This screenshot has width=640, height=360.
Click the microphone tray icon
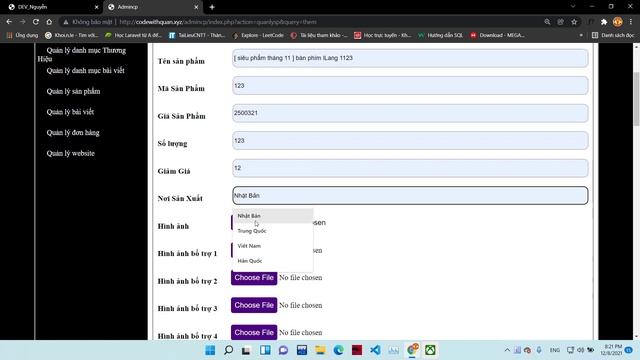(539, 350)
